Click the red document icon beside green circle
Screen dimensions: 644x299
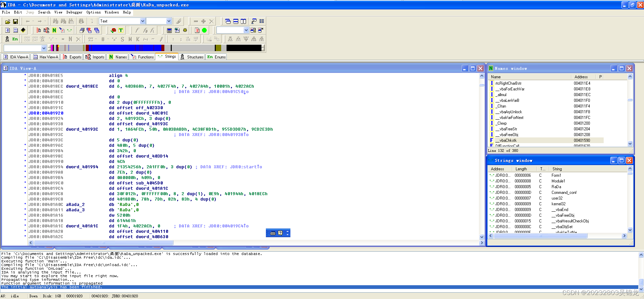pyautogui.click(x=197, y=30)
